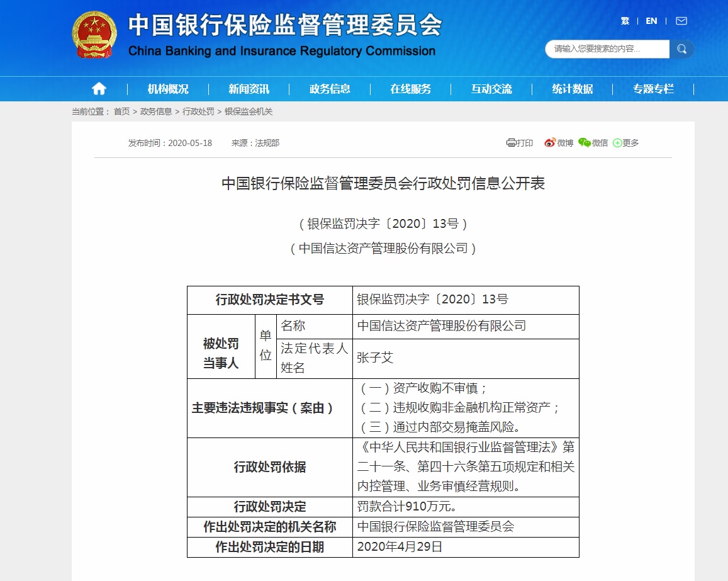Viewport: 728px width, 581px height.
Task: Click text （二）违规收购非金融机构正常资产
Action: 459,408
